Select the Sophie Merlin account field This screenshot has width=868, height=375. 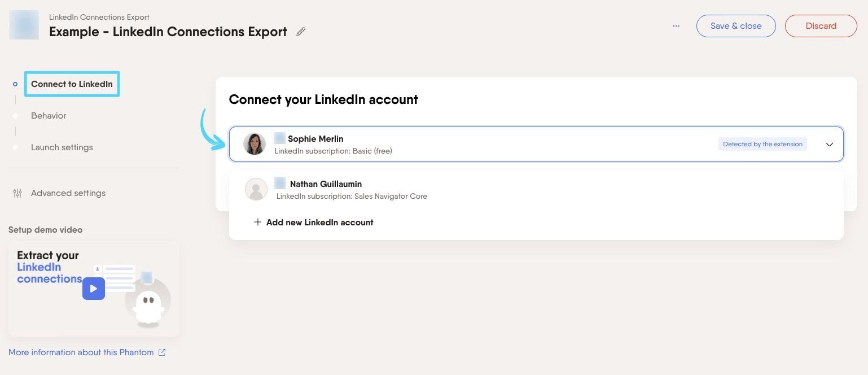tap(536, 144)
